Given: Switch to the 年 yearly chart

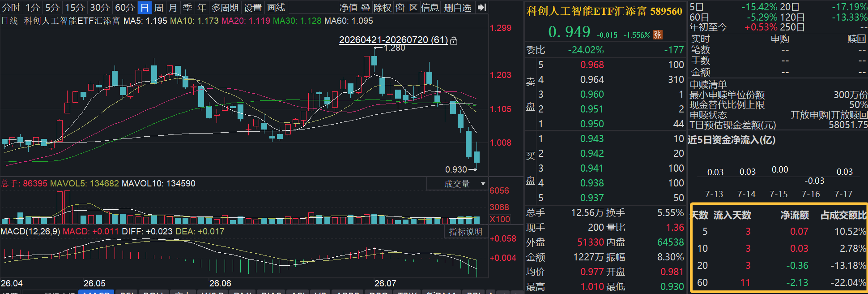Looking at the screenshot, I should [x=202, y=8].
